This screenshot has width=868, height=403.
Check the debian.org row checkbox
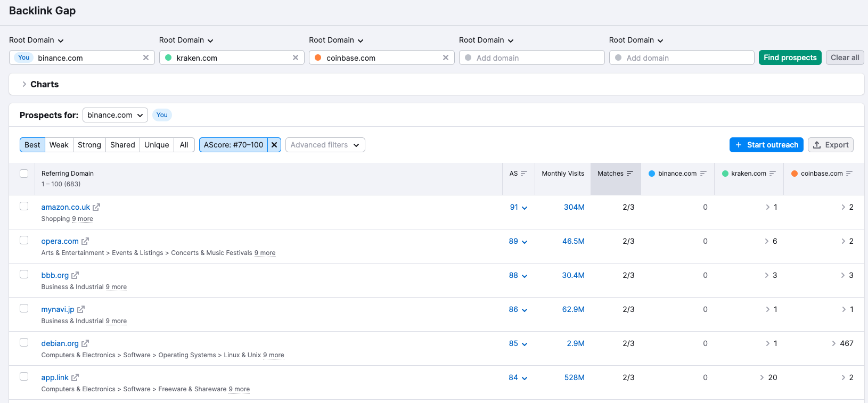coord(24,342)
